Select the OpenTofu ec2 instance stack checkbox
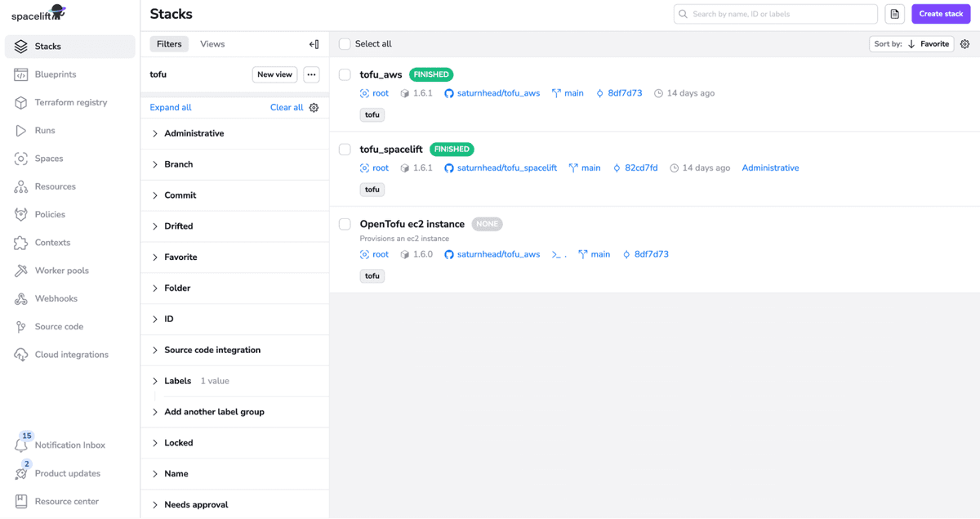 [344, 223]
